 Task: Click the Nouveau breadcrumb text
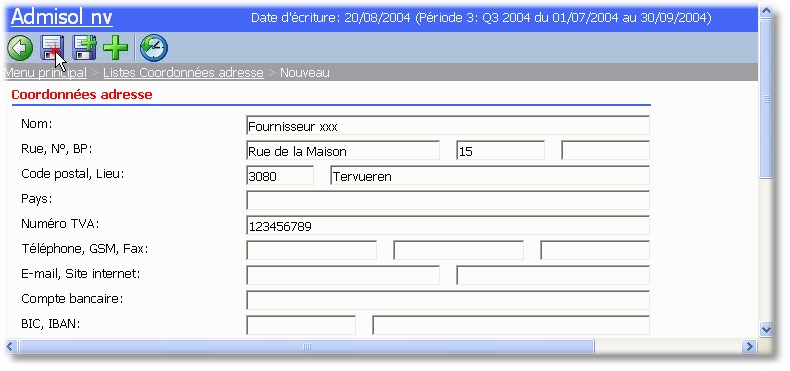point(305,73)
